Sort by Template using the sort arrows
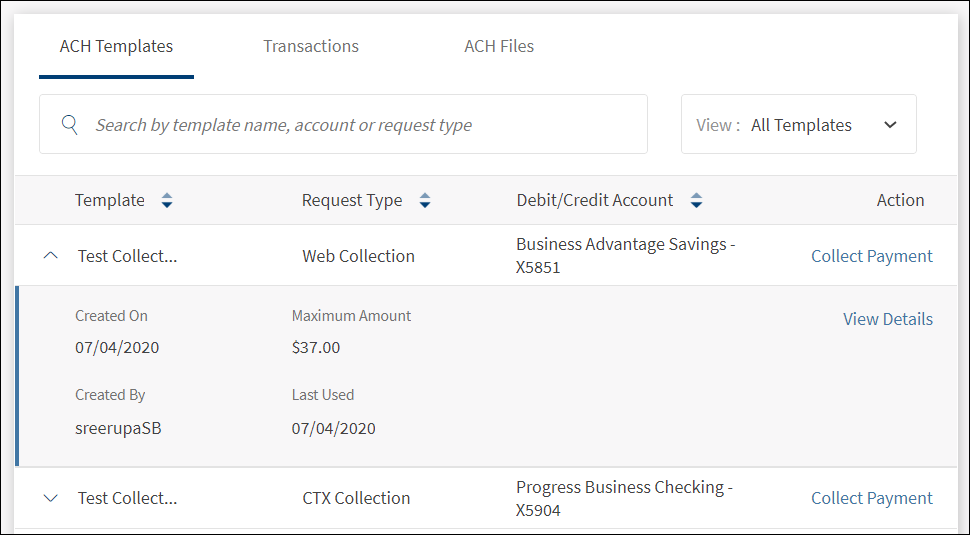 click(x=167, y=201)
